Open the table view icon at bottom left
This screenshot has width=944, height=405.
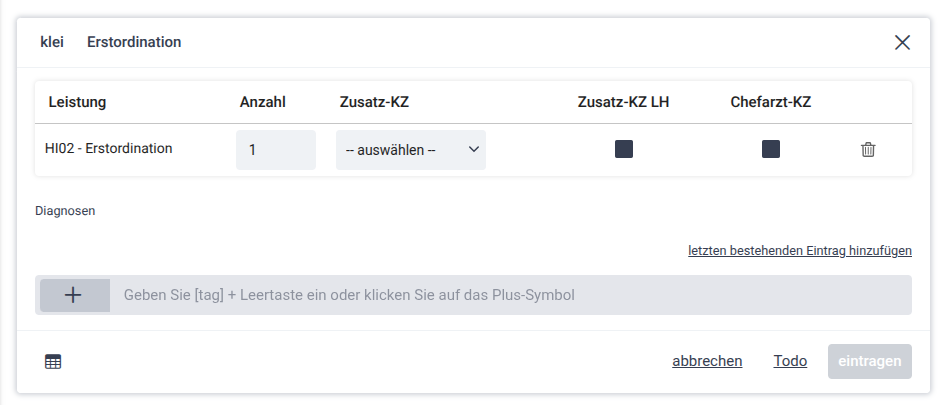point(53,362)
